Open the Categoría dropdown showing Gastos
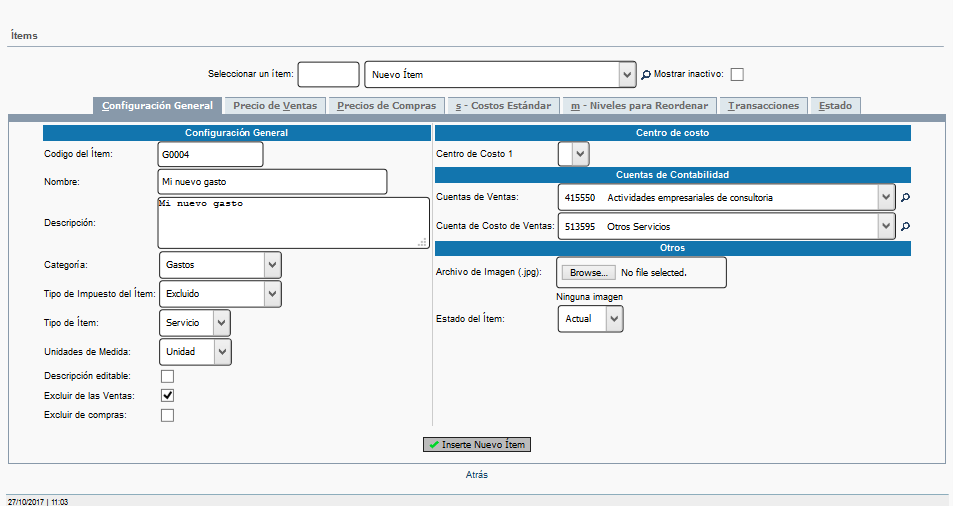This screenshot has width=953, height=506. [x=220, y=265]
